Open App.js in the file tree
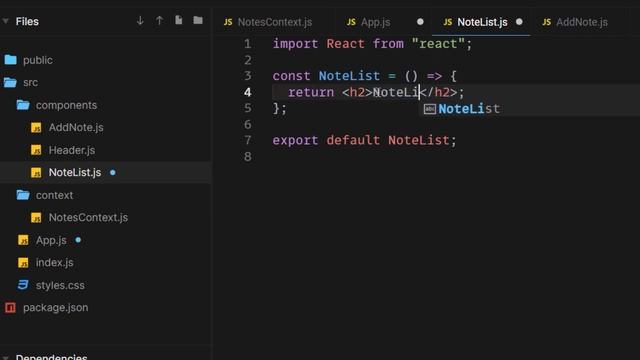This screenshot has height=360, width=640. (51, 240)
